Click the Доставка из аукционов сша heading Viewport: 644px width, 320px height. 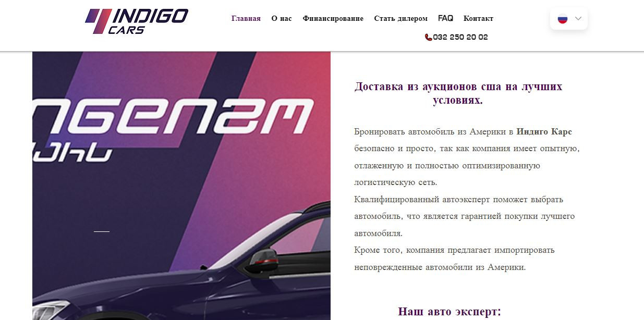click(458, 93)
